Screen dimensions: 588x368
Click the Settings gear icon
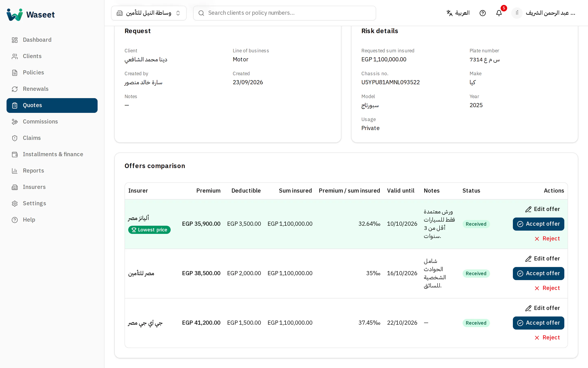pyautogui.click(x=15, y=203)
